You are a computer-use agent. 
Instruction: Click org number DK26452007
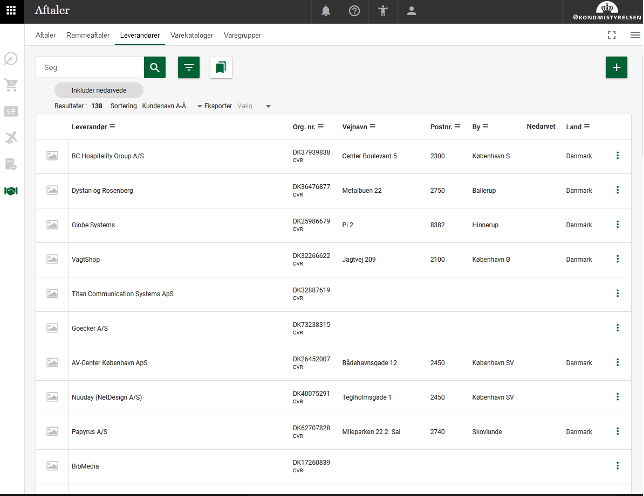pos(311,359)
